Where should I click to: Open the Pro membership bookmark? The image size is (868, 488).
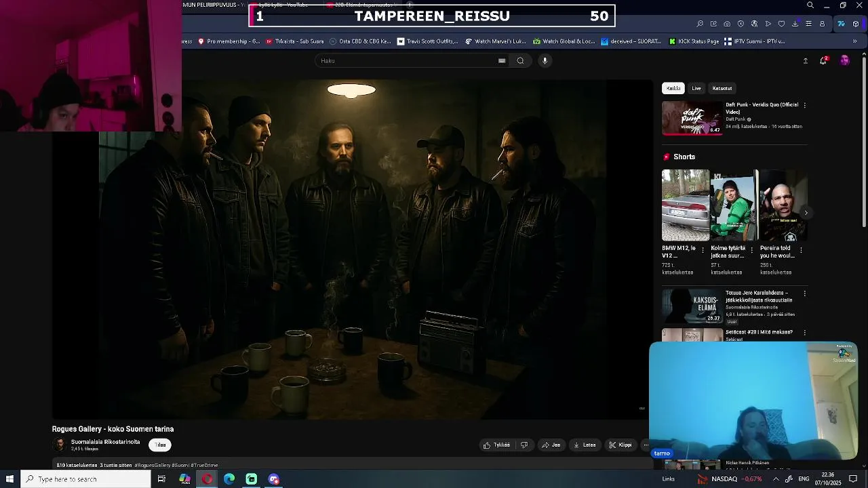[229, 41]
